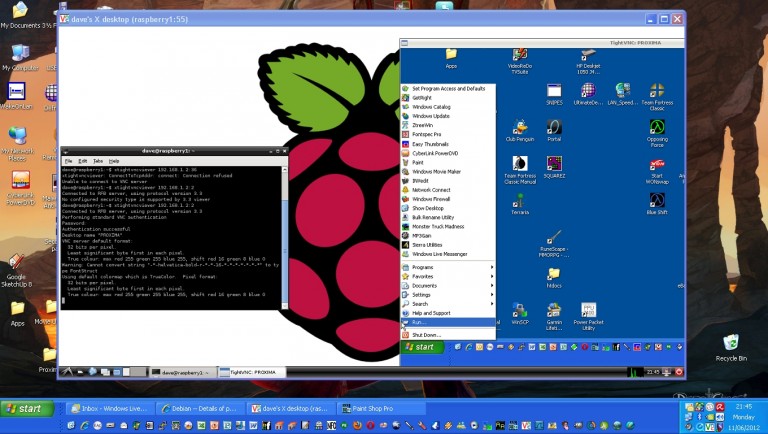Viewport: 768px width, 434px height.
Task: Open the Terraria shortcut
Action: (x=520, y=203)
